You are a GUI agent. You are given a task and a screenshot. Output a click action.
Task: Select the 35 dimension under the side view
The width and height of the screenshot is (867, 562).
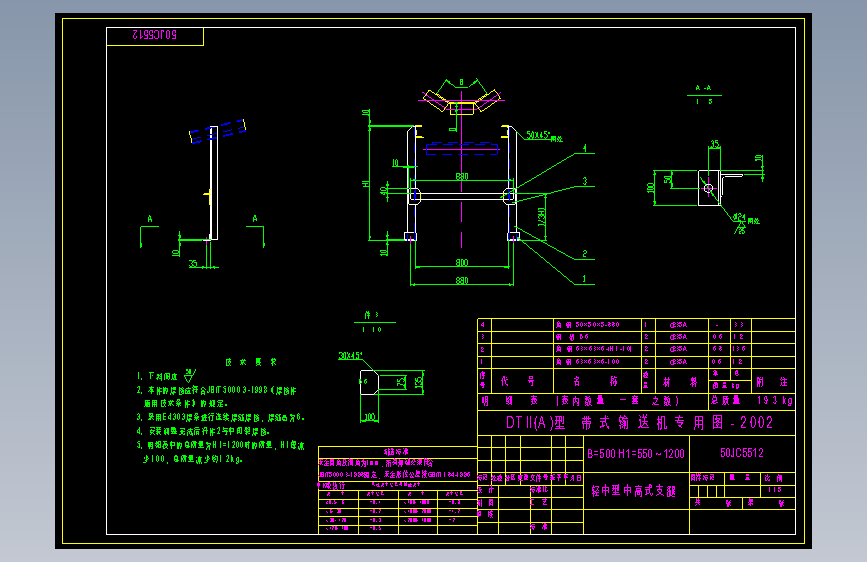point(193,263)
